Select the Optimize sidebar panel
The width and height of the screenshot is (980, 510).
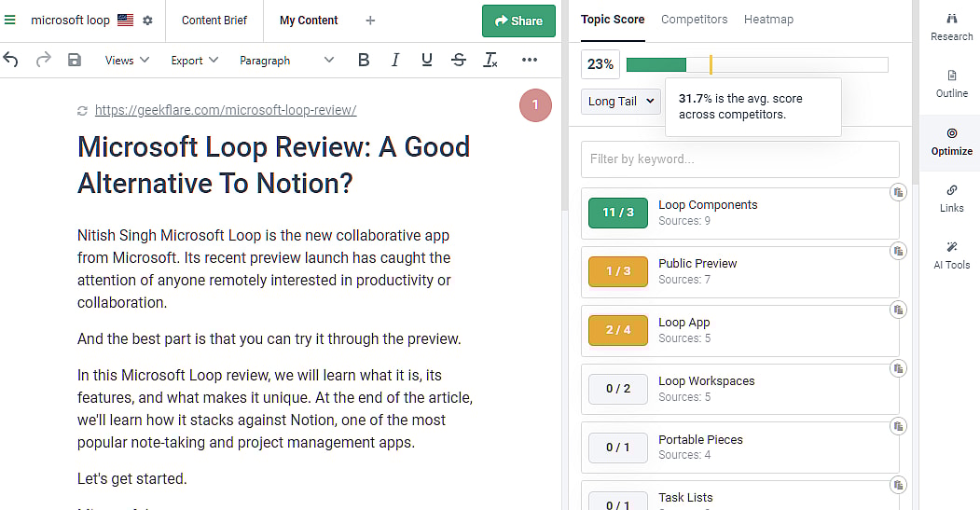pos(951,142)
